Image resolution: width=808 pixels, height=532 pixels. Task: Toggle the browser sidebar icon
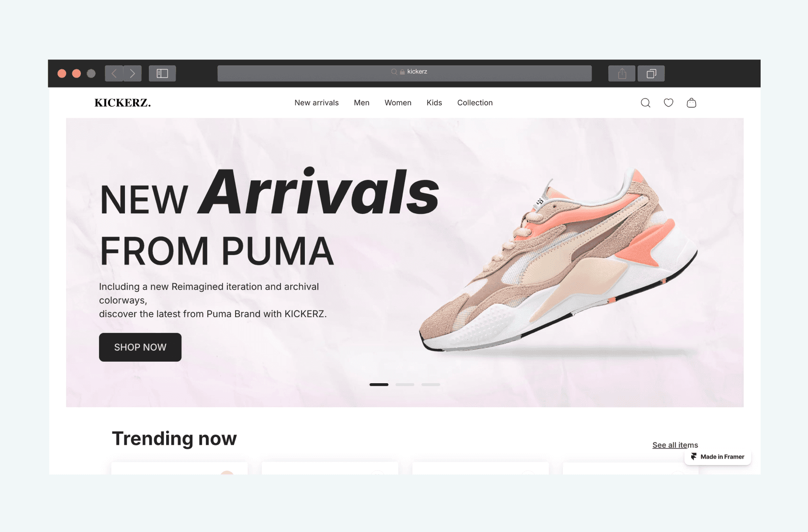tap(162, 73)
